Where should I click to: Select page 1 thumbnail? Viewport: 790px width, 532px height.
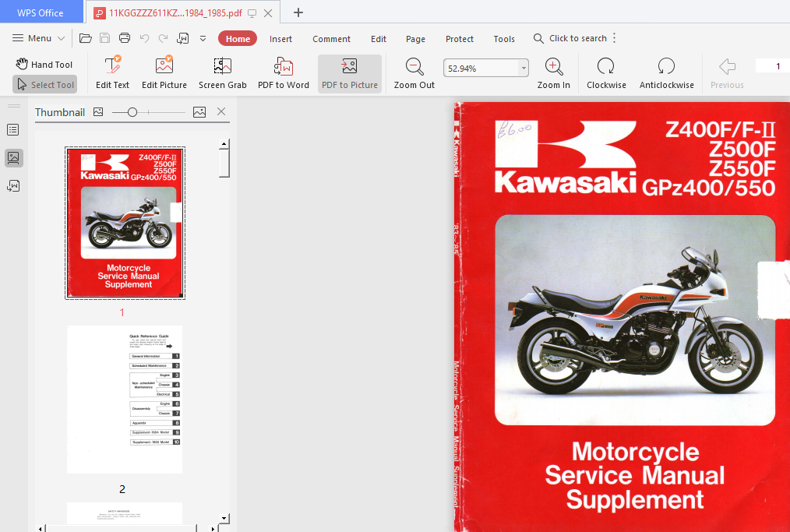(125, 224)
